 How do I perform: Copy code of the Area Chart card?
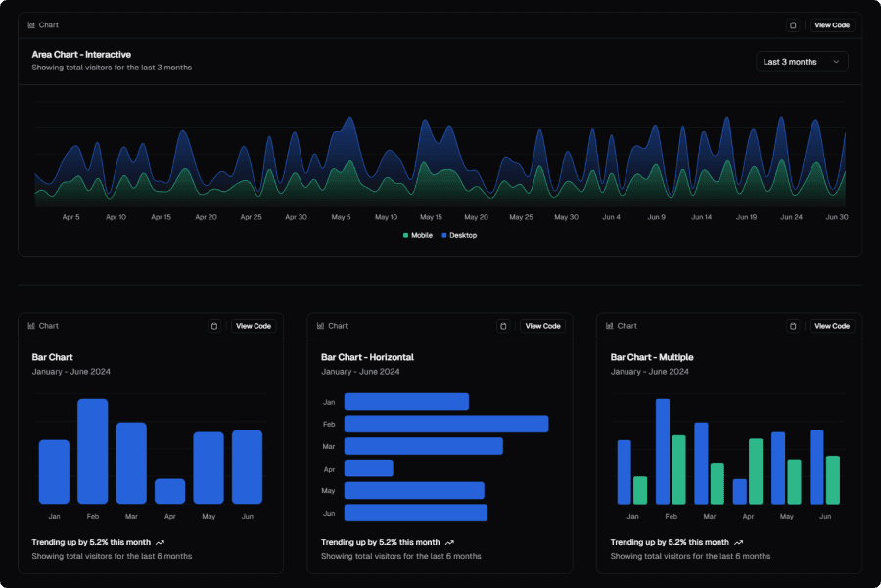click(x=793, y=25)
